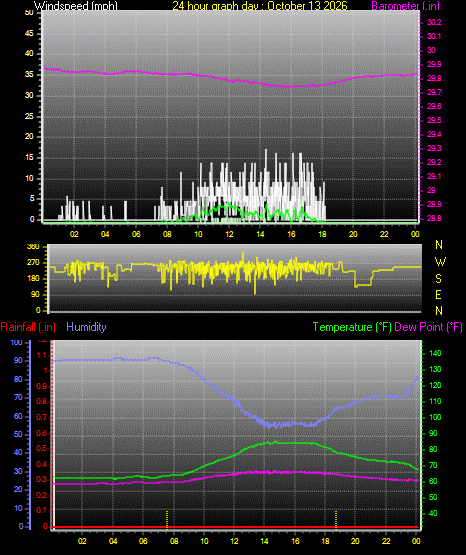Image resolution: width=466 pixels, height=555 pixels.
Task: Click the '90' wind direction scale value
Action: 35,294
